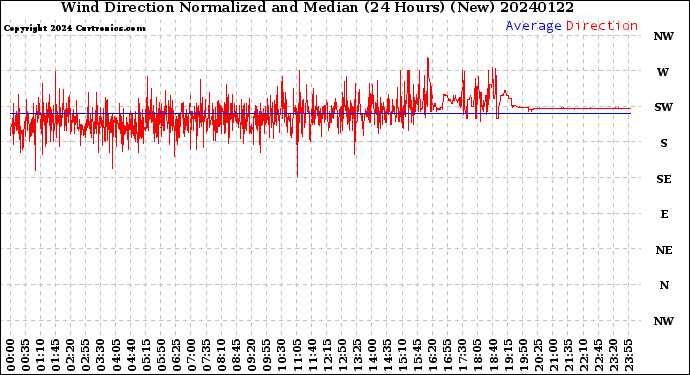Click the 21:35 time label

coord(568,355)
